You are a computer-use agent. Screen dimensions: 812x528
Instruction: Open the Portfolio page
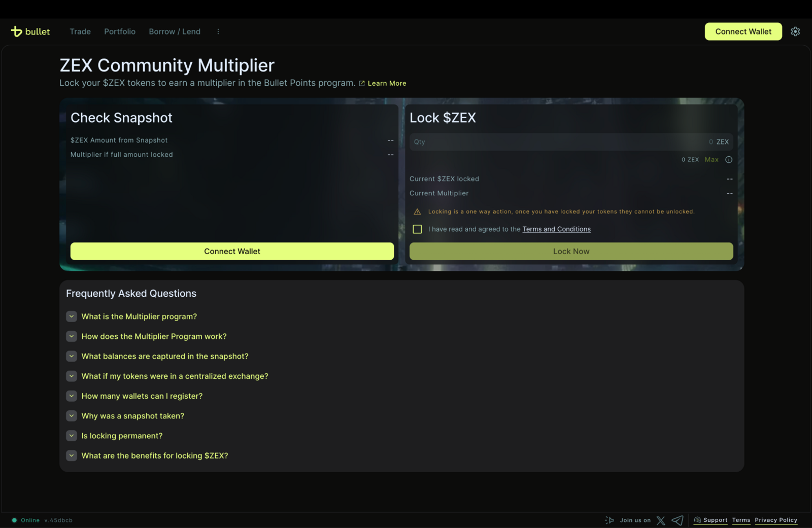[120, 31]
